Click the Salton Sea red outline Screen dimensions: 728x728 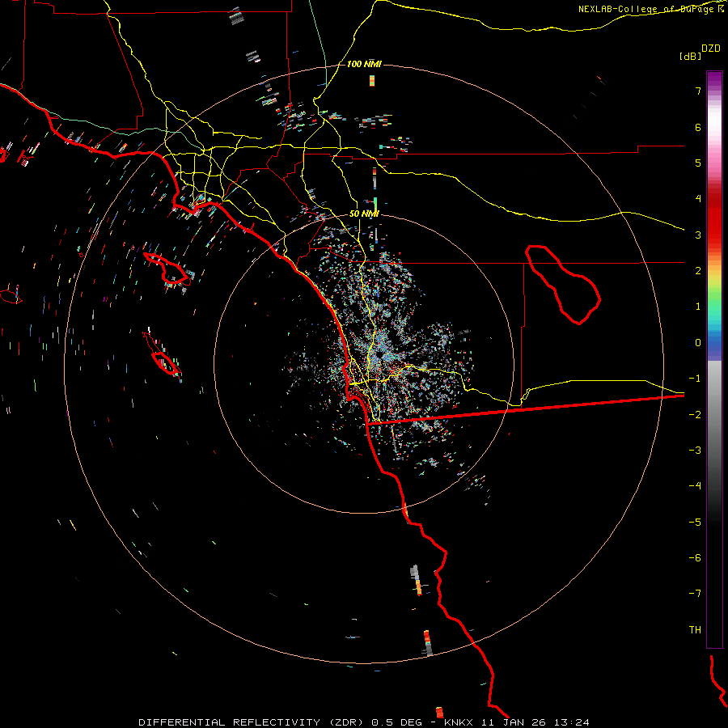563,285
